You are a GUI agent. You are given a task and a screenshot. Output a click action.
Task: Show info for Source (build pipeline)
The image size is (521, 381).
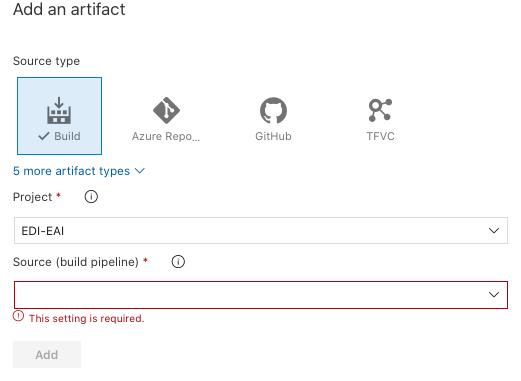tap(178, 262)
